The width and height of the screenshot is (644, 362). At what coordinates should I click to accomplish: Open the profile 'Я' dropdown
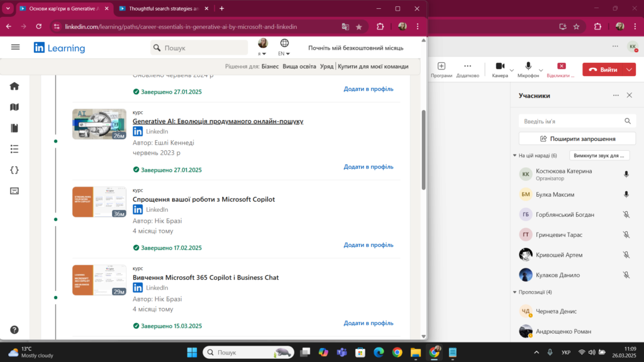tap(262, 47)
